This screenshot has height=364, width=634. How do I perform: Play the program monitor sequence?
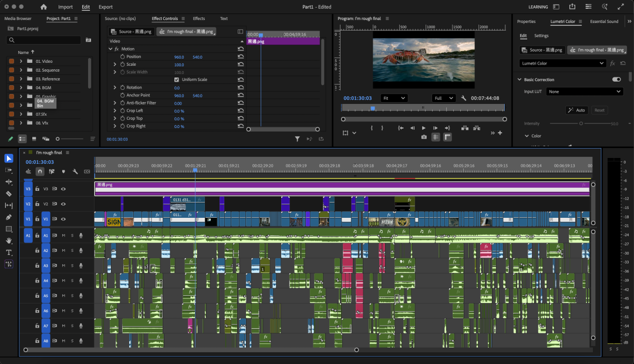tap(423, 128)
